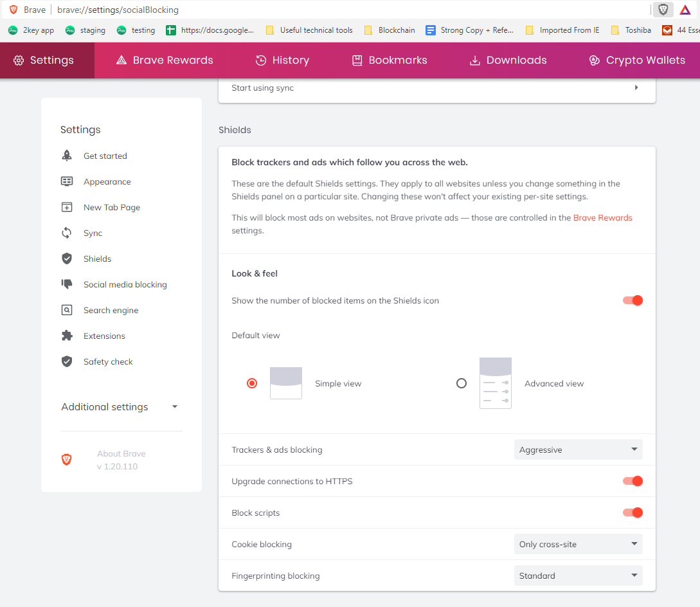700x607 pixels.
Task: Toggle Upgrade connections to HTTPS
Action: (x=633, y=481)
